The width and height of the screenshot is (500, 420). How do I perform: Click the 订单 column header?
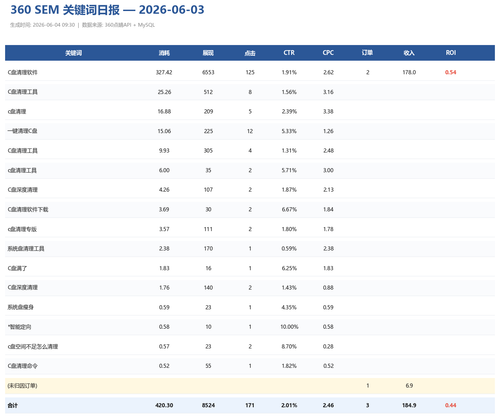(x=367, y=53)
